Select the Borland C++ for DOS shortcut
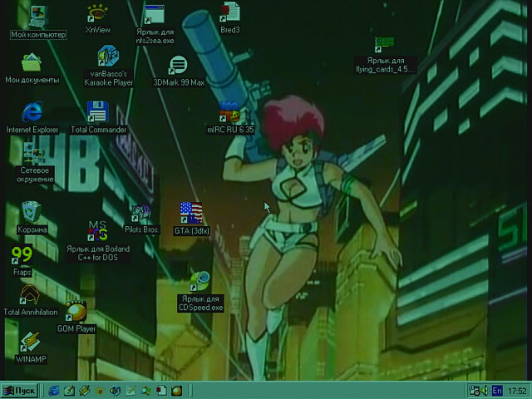Image resolution: width=532 pixels, height=399 pixels. pyautogui.click(x=98, y=231)
